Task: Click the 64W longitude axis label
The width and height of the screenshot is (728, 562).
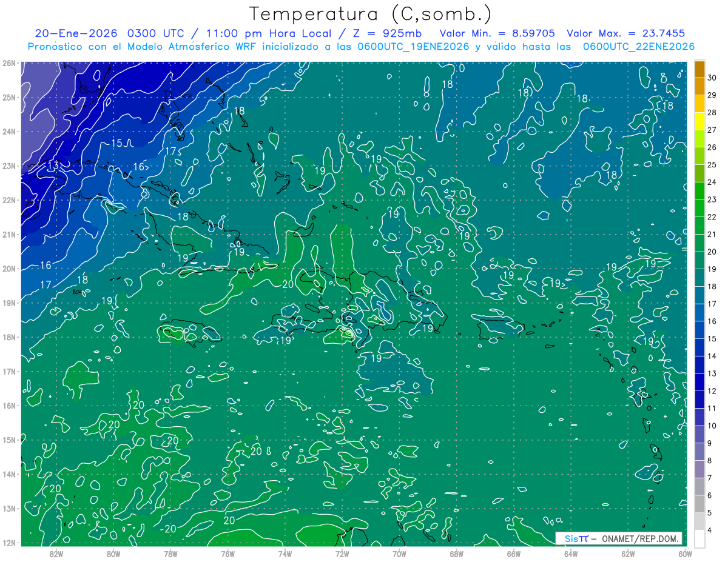Action: click(x=570, y=554)
